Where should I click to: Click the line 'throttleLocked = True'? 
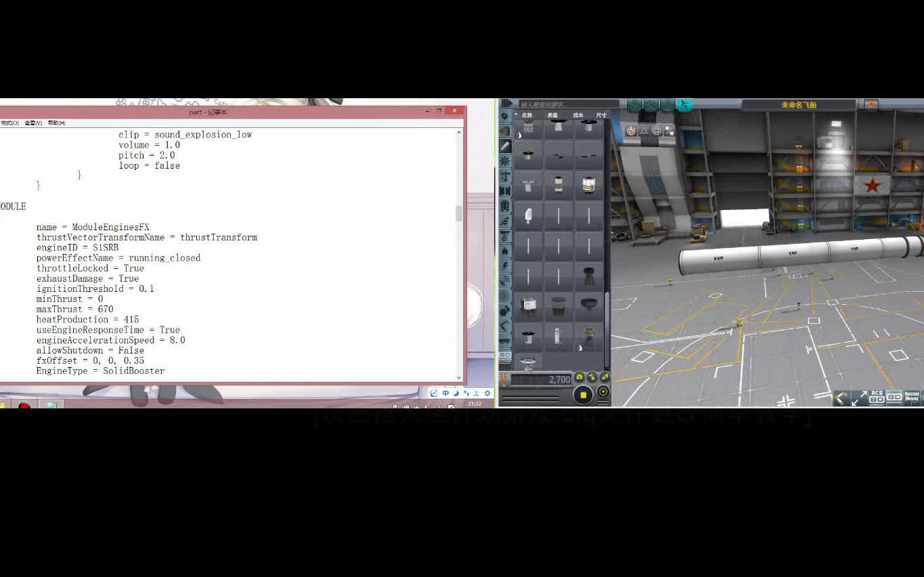(91, 268)
